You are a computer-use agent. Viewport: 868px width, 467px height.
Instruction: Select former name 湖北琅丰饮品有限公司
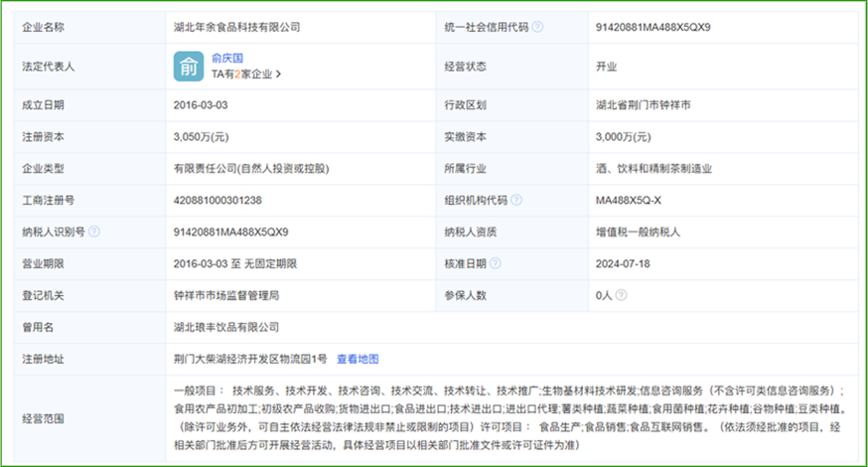pos(226,328)
